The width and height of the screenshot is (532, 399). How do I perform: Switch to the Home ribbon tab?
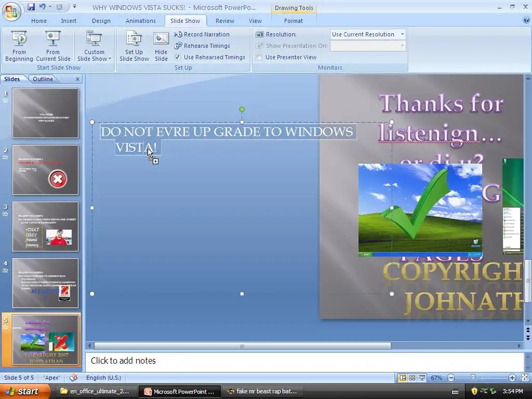pyautogui.click(x=39, y=21)
